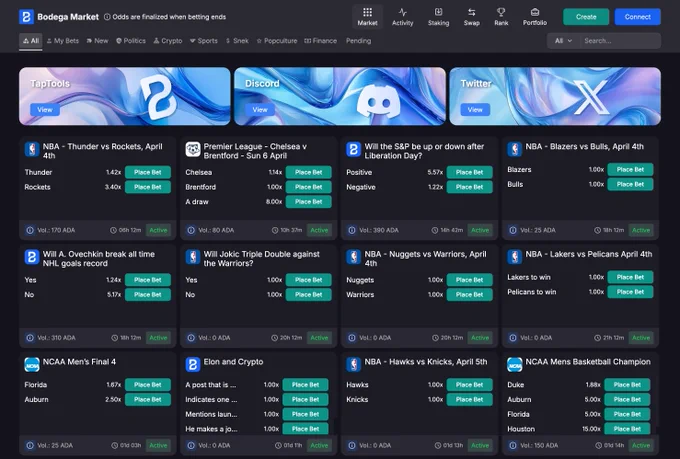Viewport: 680px width, 459px height.
Task: Click NCAA logo on Men's Final 4 card
Action: point(32,364)
